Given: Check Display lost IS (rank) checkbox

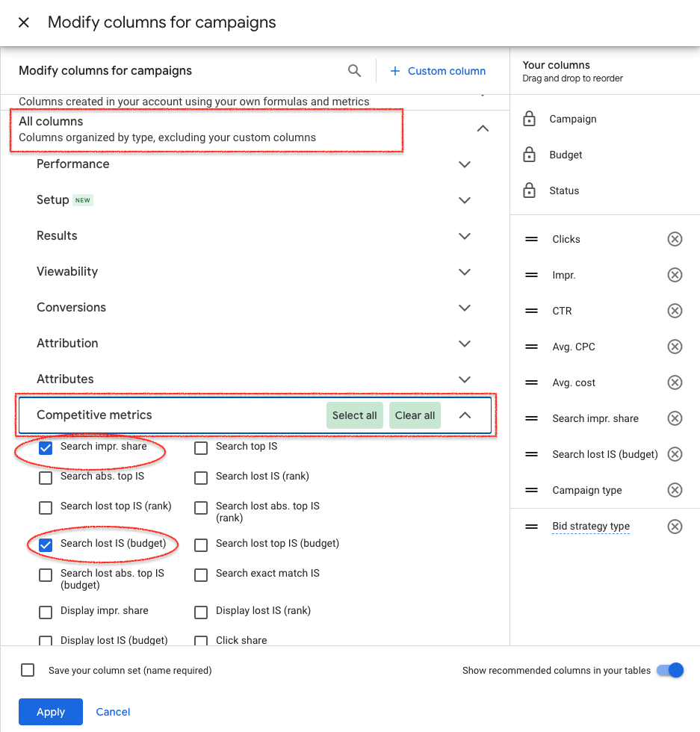Looking at the screenshot, I should click(x=201, y=612).
